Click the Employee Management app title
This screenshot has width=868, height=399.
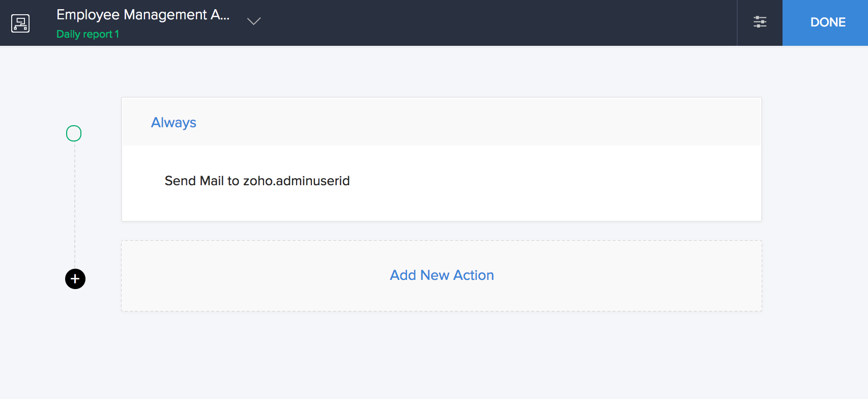143,15
